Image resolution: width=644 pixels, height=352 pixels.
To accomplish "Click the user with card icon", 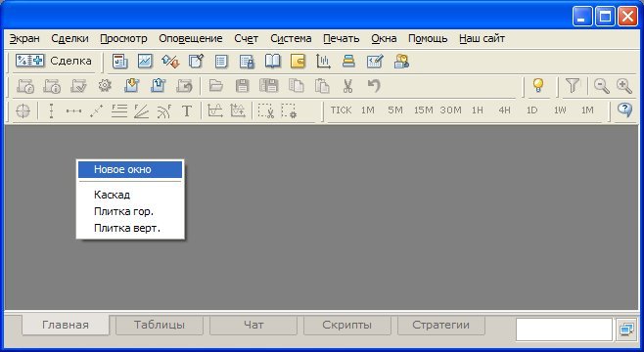I will tap(401, 62).
